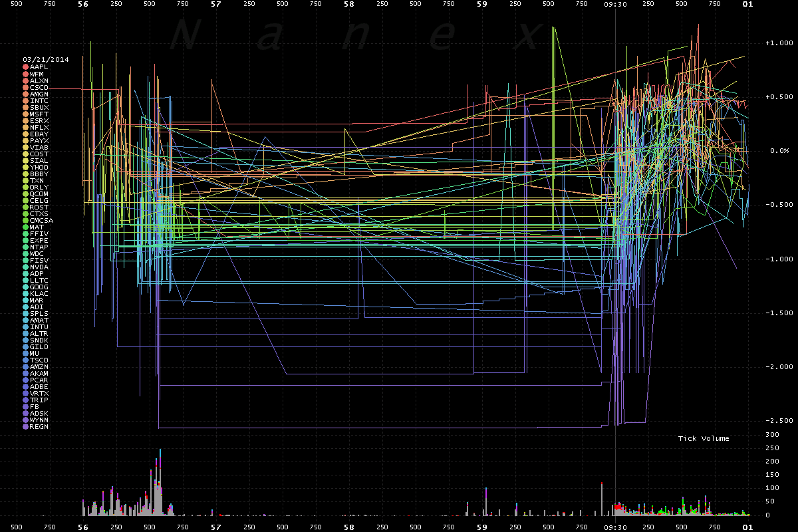Select the TSCO ticker label
798x532 pixels.
tap(39, 360)
